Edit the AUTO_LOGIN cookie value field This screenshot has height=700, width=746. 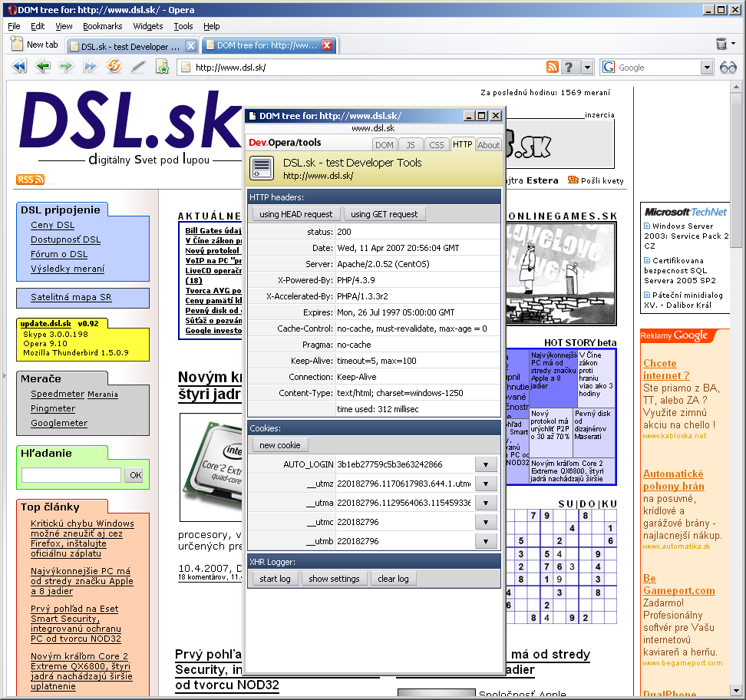click(404, 464)
